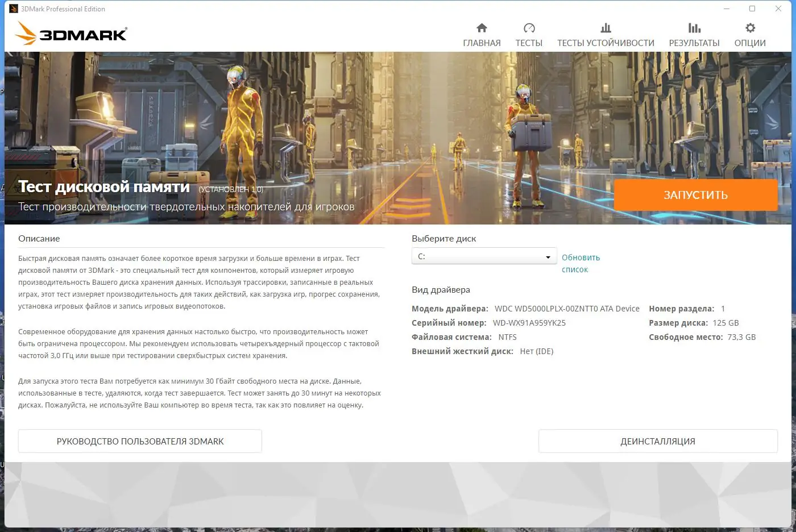Open РУКОВОДСТВО ПОЛЬЗОВАТЕЛЯ 3DMARK
The image size is (796, 532).
coord(139,441)
